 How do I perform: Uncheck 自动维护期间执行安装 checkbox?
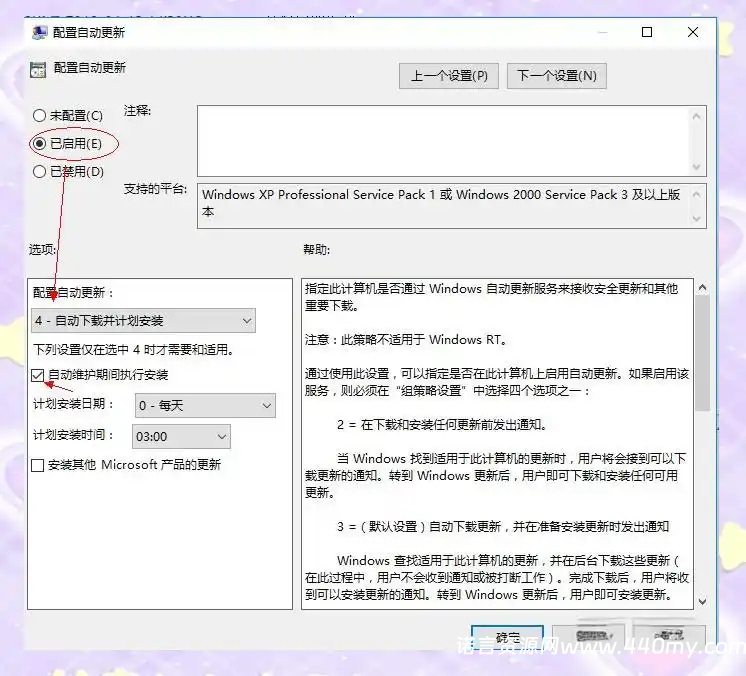coord(38,375)
